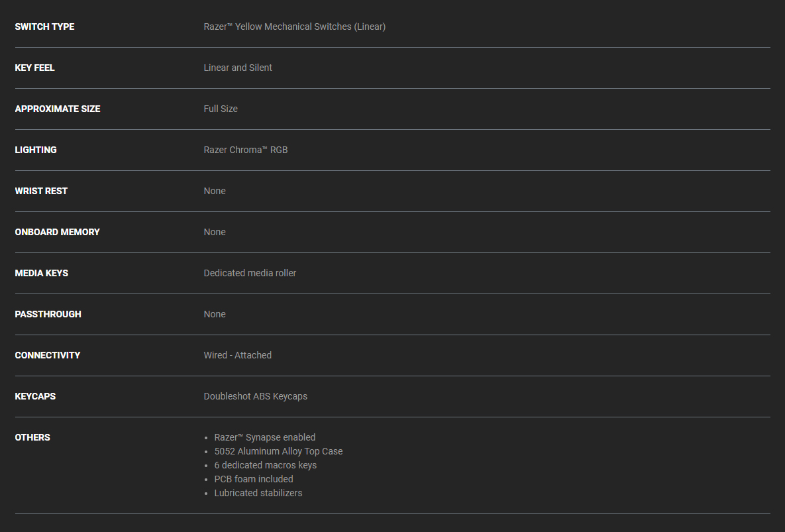Select the PASSTHROUGH label

[x=48, y=314]
